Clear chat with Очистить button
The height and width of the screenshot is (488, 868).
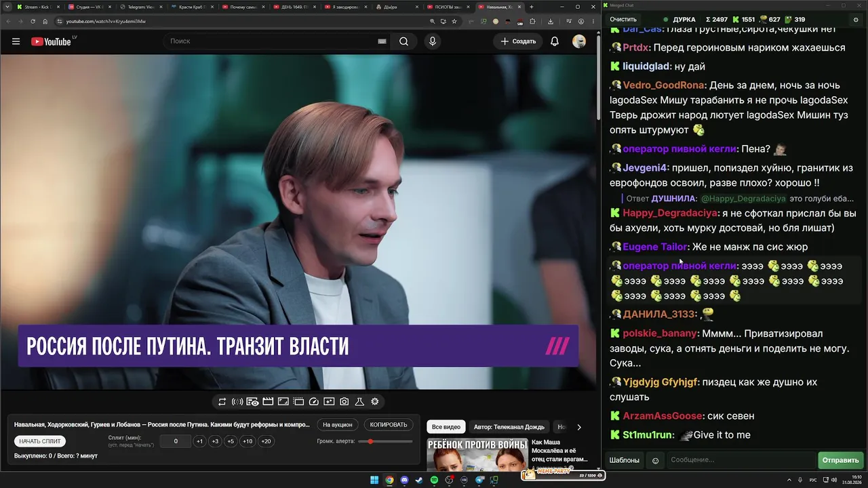pos(623,20)
